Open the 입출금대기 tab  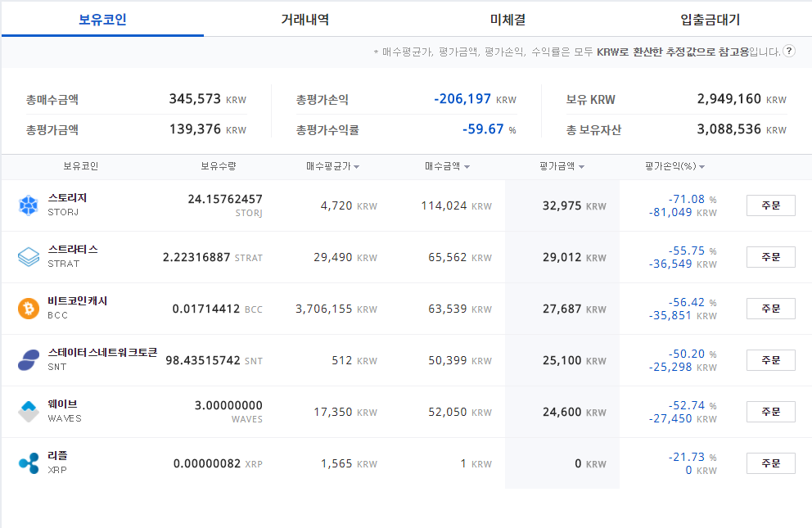(x=710, y=20)
